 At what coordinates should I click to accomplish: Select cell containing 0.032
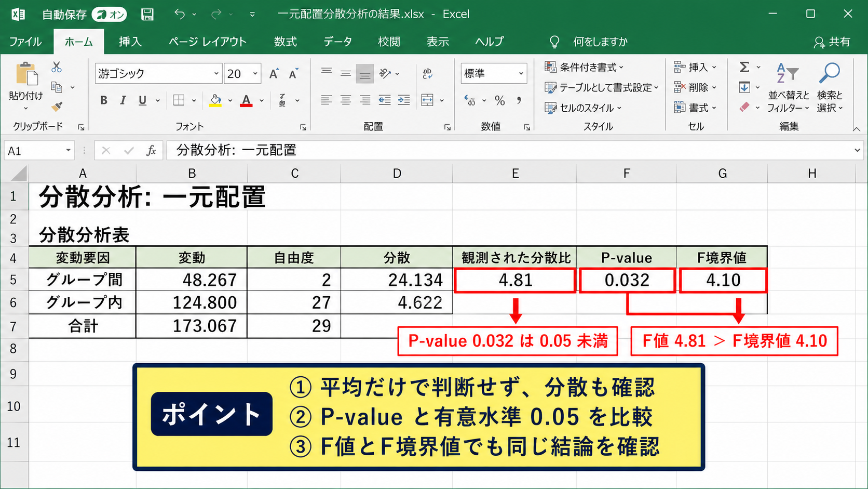627,280
